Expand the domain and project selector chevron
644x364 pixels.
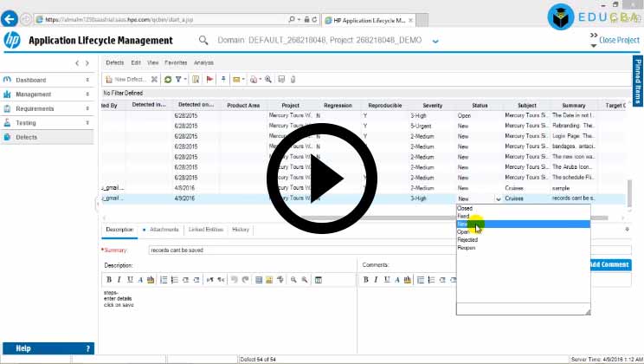(x=435, y=40)
